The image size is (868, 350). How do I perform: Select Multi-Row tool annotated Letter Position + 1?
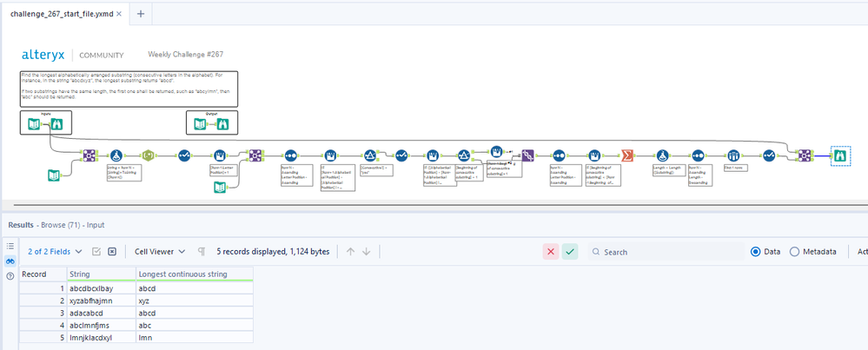click(221, 156)
